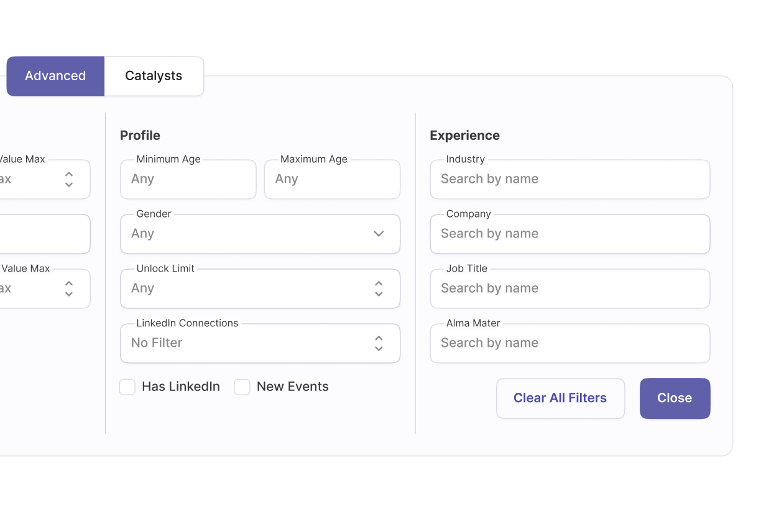Viewport: 761px width, 532px height.
Task: Focus the Minimum Age field
Action: [188, 180]
